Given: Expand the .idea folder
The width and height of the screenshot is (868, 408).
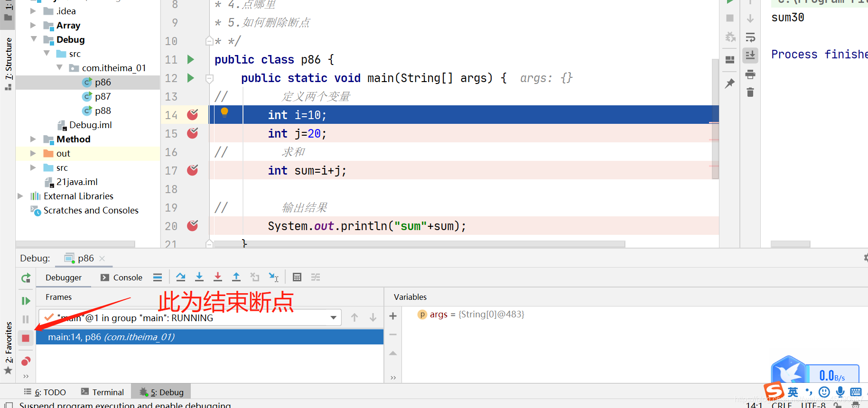Looking at the screenshot, I should (33, 11).
